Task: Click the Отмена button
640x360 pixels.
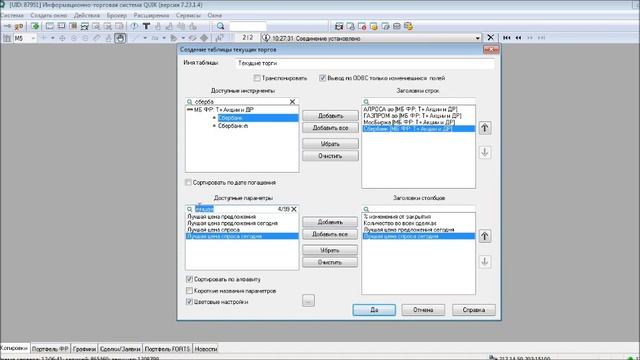Action: click(423, 310)
